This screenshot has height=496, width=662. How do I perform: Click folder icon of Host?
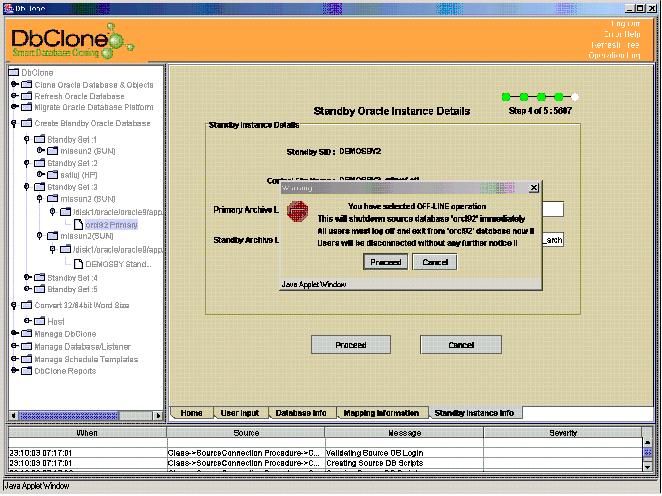click(x=39, y=321)
